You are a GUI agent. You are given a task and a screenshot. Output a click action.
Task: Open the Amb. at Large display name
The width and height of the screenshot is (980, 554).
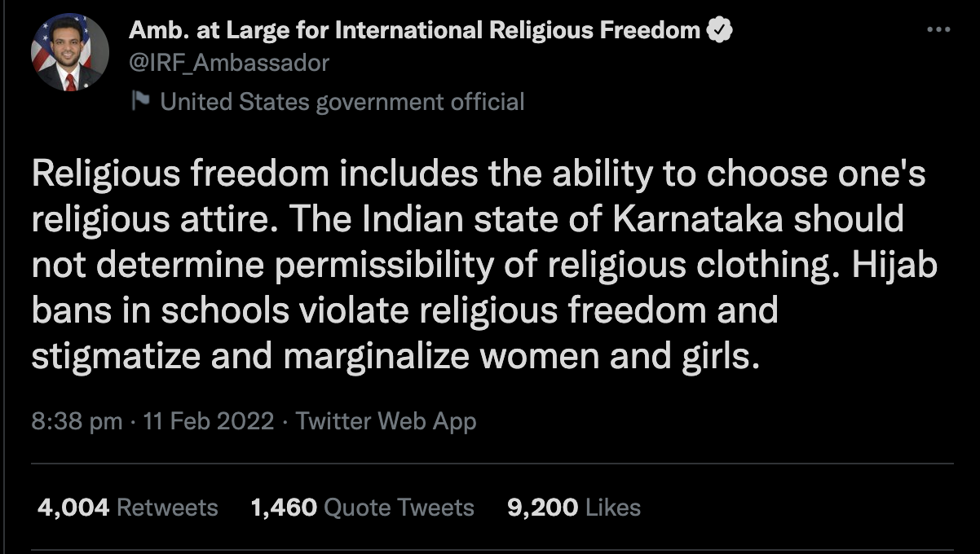coord(414,31)
